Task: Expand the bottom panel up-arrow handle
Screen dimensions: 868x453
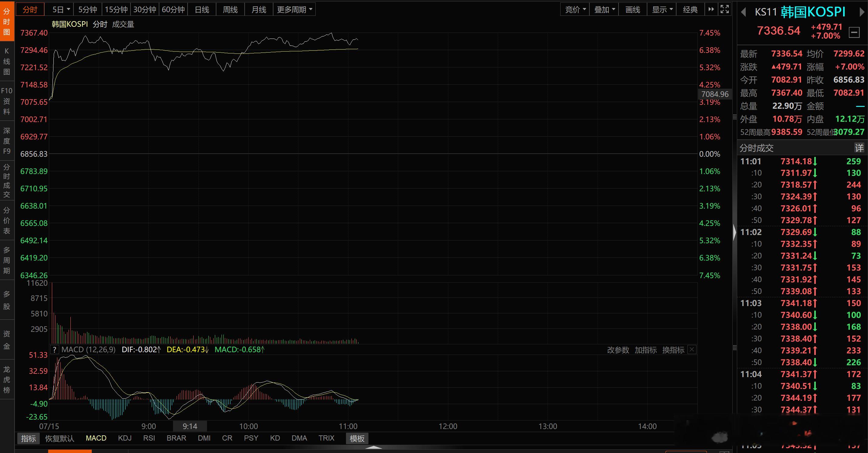Action: click(374, 448)
